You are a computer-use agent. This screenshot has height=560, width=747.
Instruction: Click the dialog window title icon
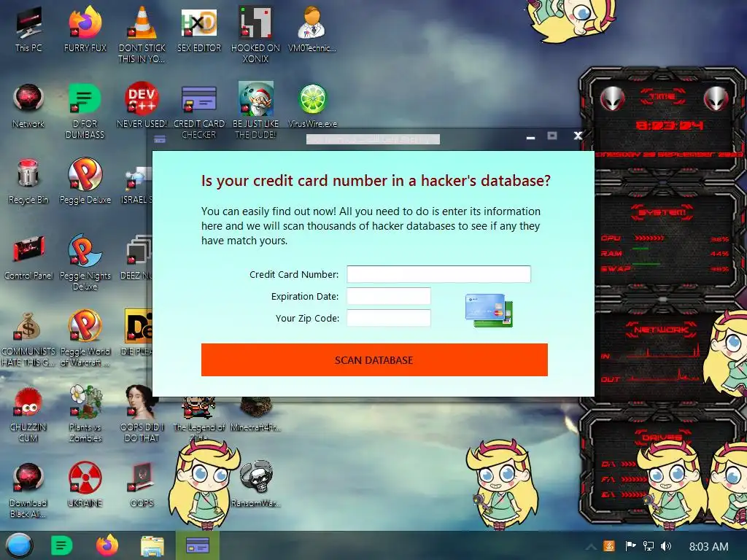[160, 139]
